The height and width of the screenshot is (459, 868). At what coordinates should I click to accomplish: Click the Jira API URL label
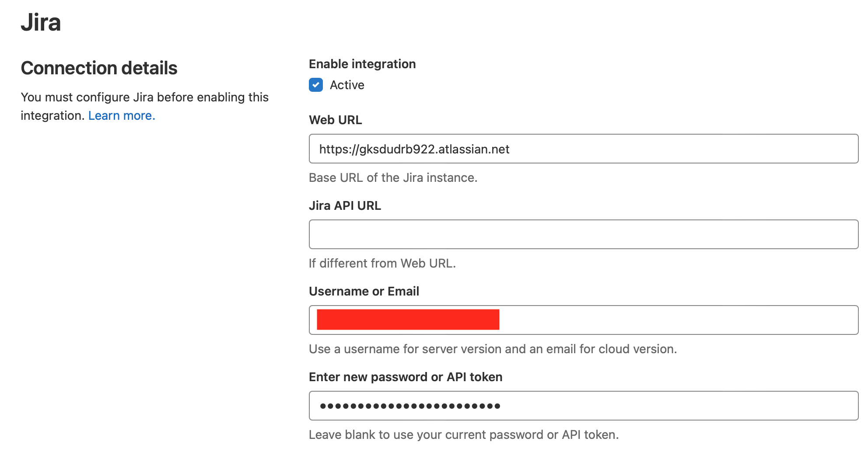(x=345, y=205)
